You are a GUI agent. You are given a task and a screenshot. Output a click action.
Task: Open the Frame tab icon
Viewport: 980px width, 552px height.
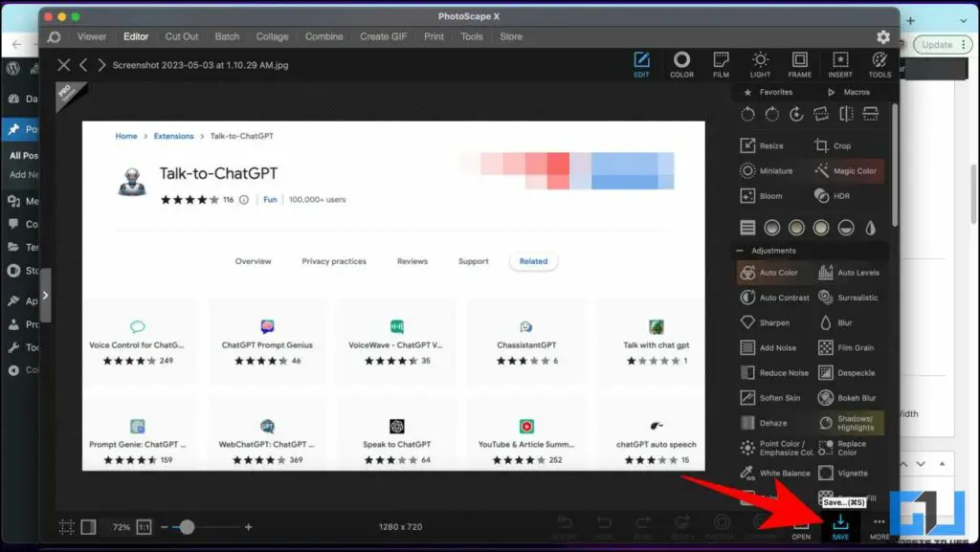pos(799,65)
